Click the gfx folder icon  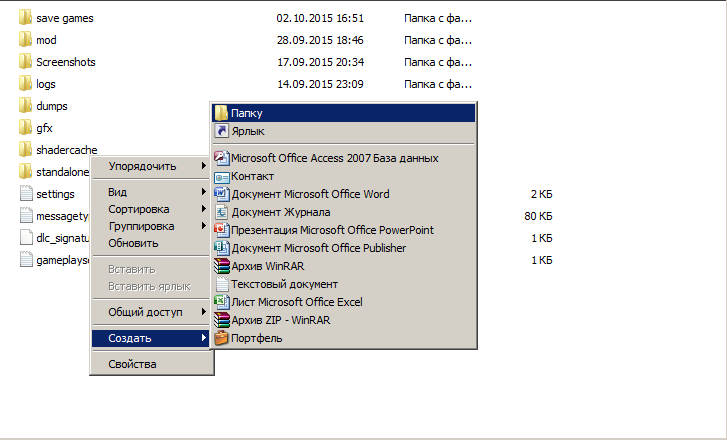[x=26, y=128]
